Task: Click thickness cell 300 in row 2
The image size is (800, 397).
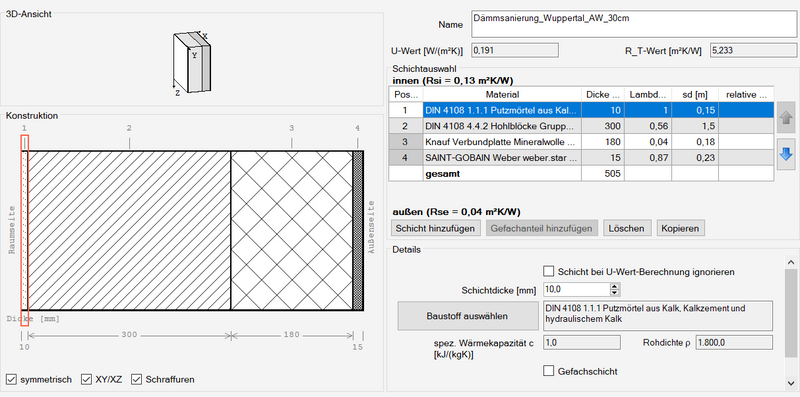Action: pyautogui.click(x=603, y=126)
